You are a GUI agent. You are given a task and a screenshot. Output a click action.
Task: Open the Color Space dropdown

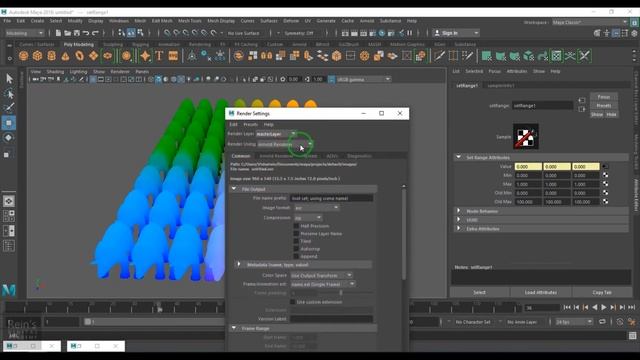[322, 276]
